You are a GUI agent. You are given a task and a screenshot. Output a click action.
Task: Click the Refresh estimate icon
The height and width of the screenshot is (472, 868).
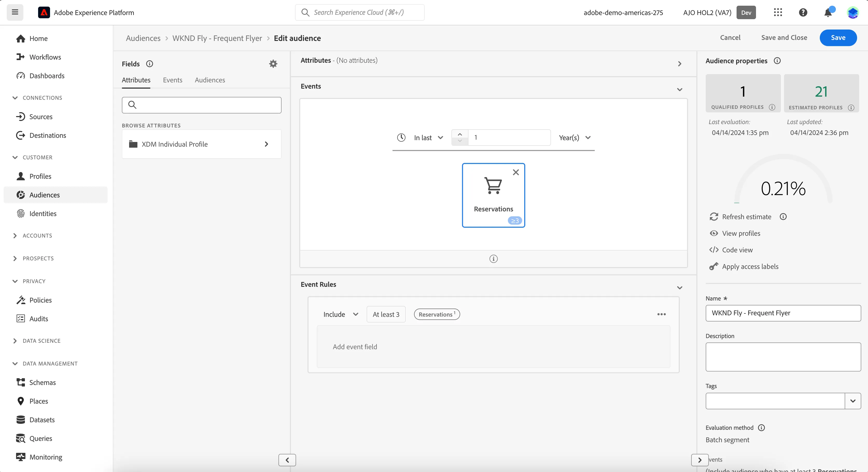coord(714,217)
